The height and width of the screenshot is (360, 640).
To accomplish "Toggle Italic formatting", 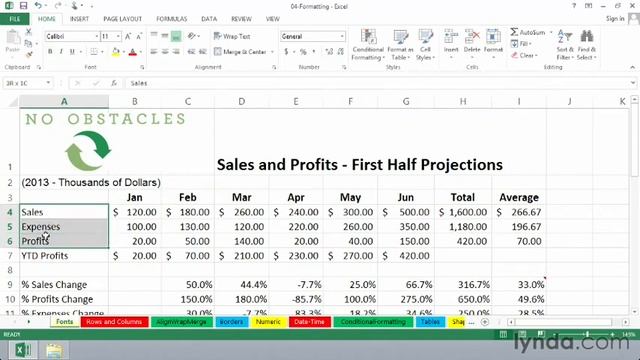I will pyautogui.click(x=61, y=52).
